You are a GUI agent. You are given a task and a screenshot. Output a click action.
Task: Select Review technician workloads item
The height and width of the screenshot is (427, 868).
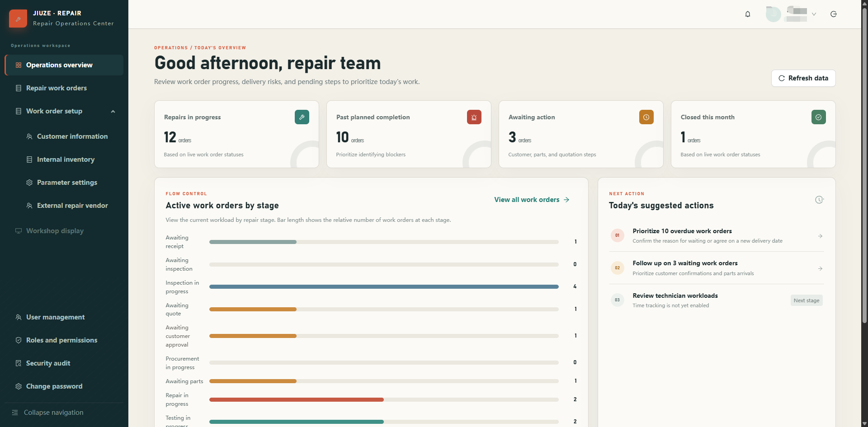(717, 300)
